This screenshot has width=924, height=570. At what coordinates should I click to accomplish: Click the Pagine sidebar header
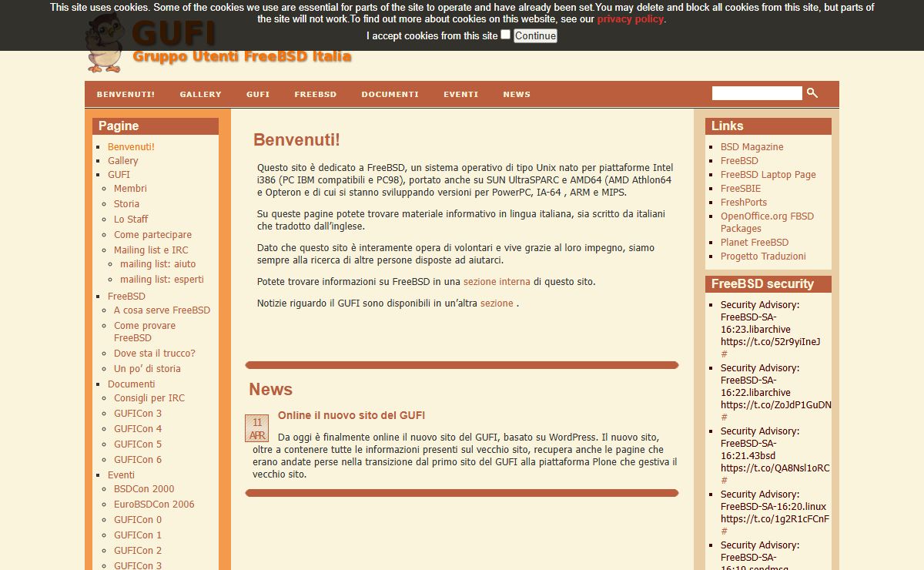(156, 126)
